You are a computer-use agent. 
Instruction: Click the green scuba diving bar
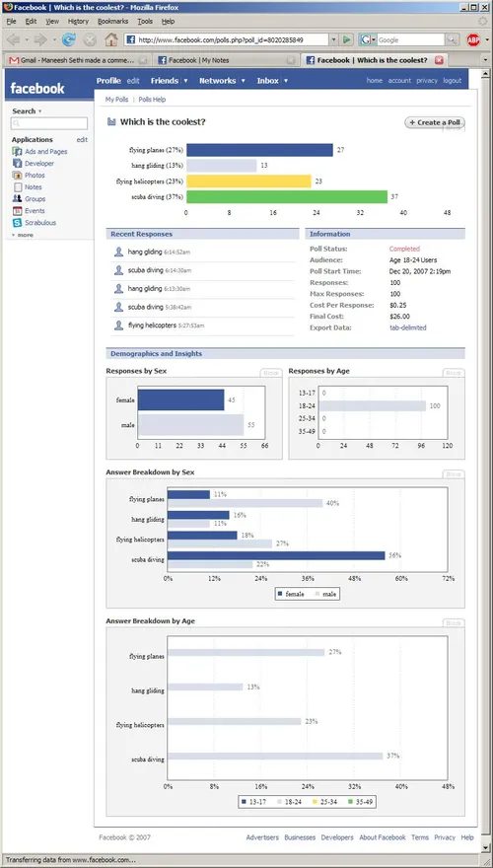coord(287,197)
